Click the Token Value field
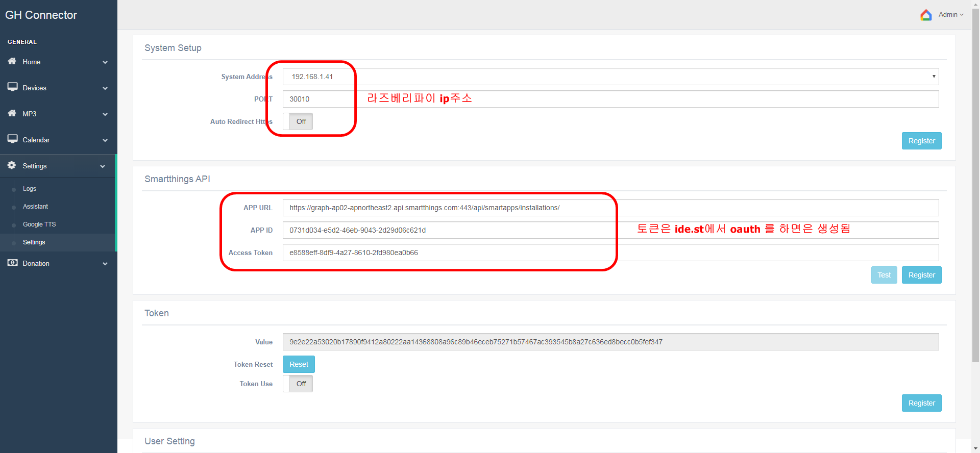 pyautogui.click(x=610, y=342)
